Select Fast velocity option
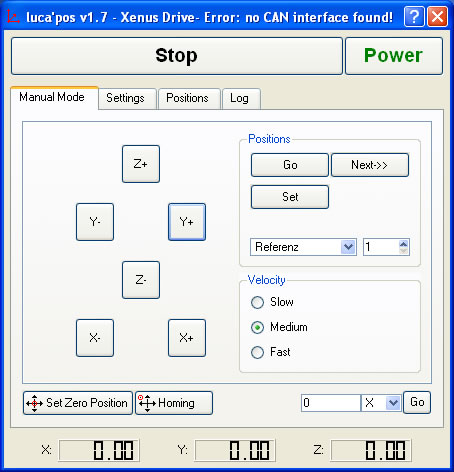 257,352
